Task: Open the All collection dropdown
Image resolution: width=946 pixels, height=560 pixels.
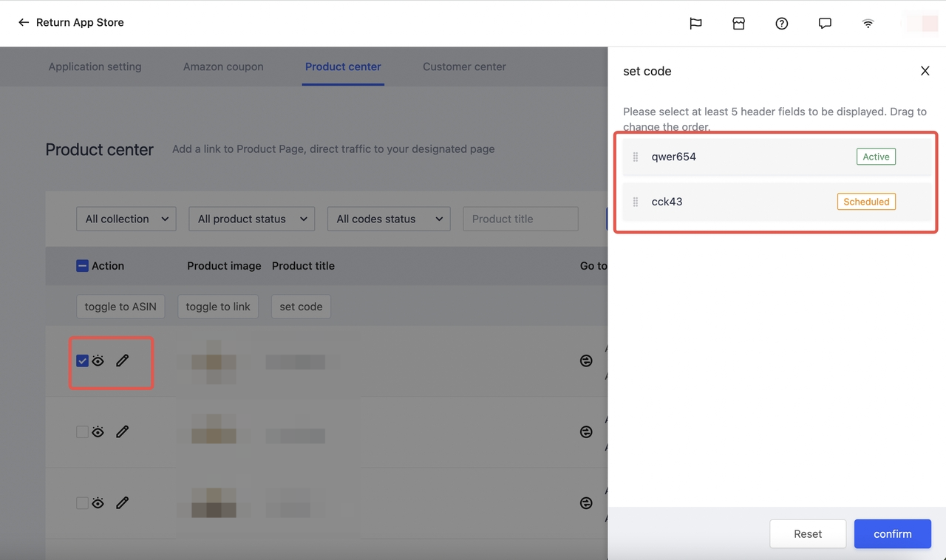Action: click(126, 219)
